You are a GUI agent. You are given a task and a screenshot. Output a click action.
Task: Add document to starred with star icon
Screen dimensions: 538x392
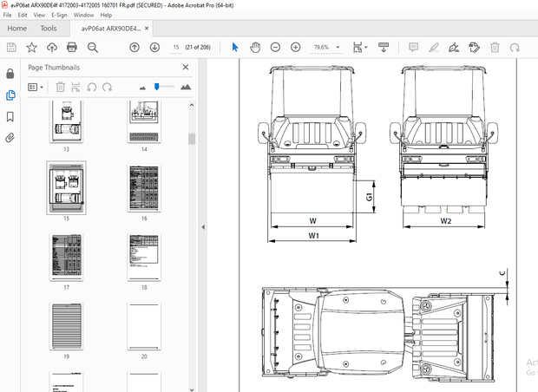pyautogui.click(x=31, y=48)
